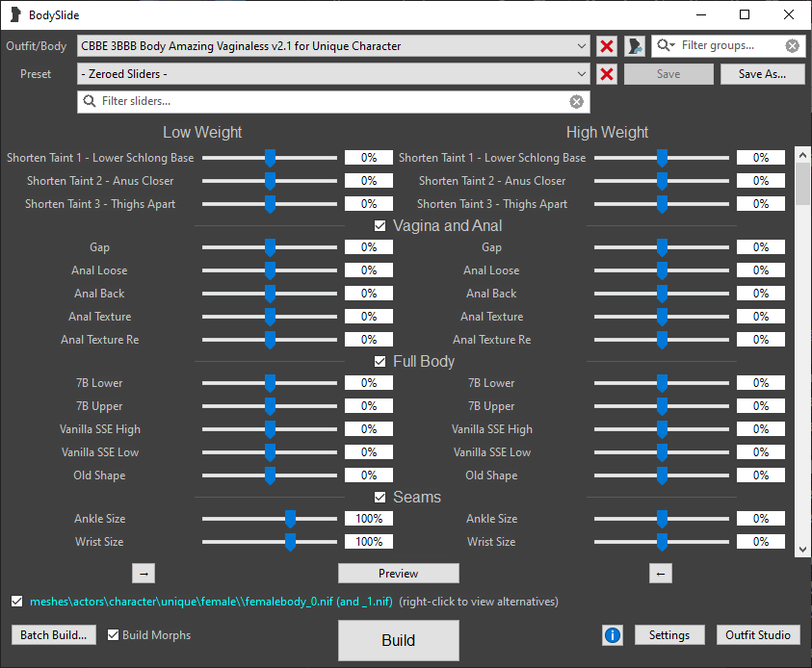Click the High Weight Gap 0% value box
This screenshot has width=812, height=668.
click(x=761, y=247)
